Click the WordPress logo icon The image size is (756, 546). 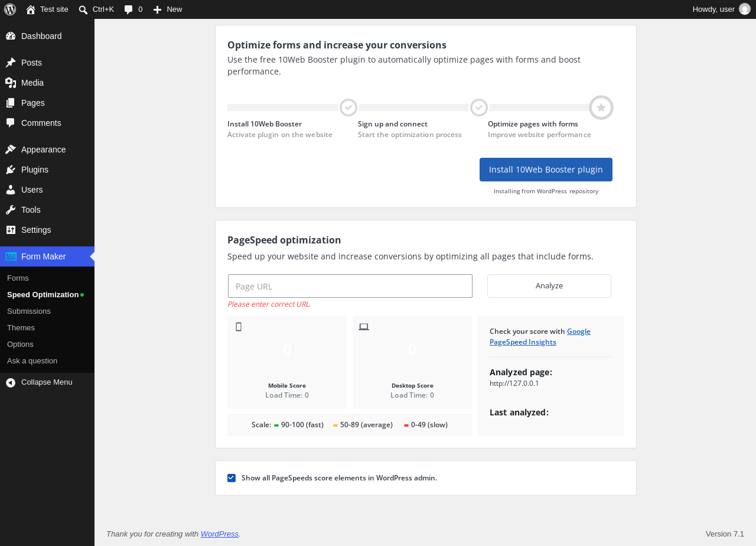coord(10,9)
